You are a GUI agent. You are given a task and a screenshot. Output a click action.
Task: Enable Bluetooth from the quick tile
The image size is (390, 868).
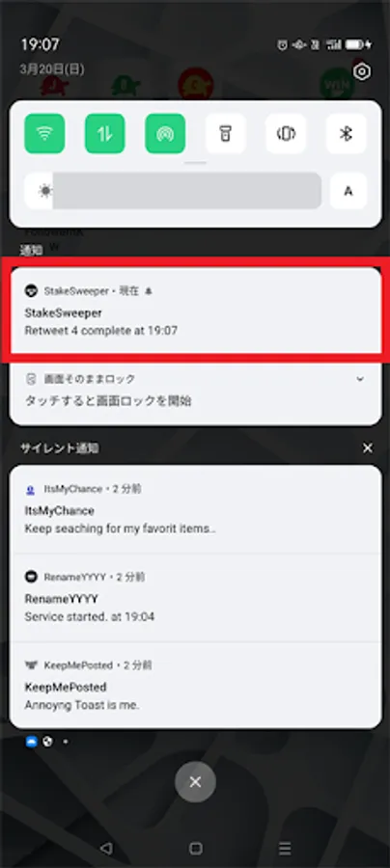pyautogui.click(x=347, y=133)
